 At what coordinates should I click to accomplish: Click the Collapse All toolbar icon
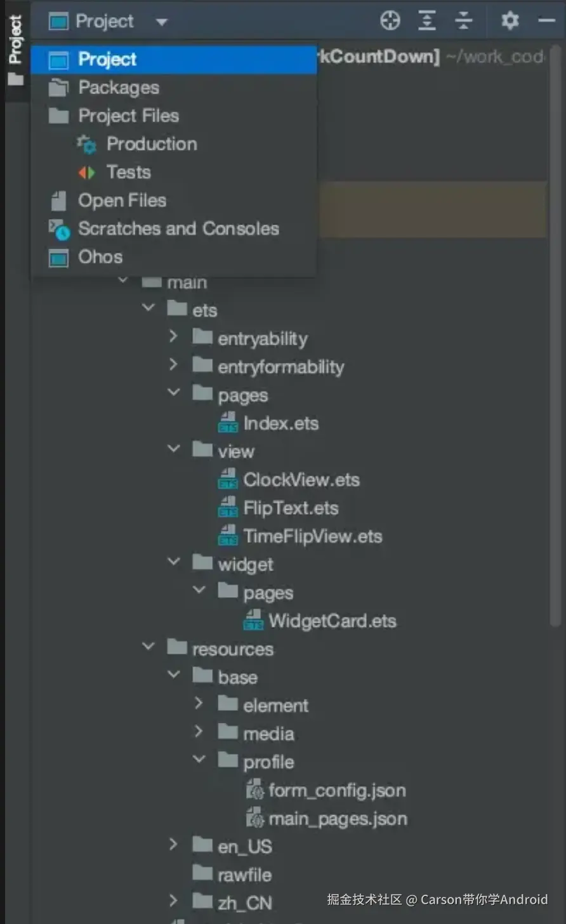click(464, 21)
